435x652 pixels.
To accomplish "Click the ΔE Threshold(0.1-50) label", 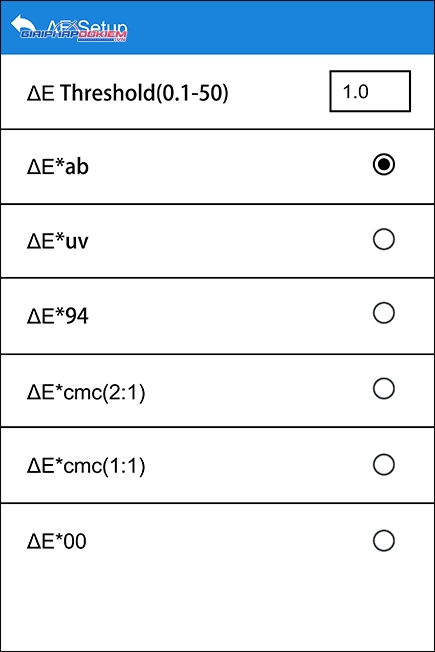I will [x=128, y=92].
